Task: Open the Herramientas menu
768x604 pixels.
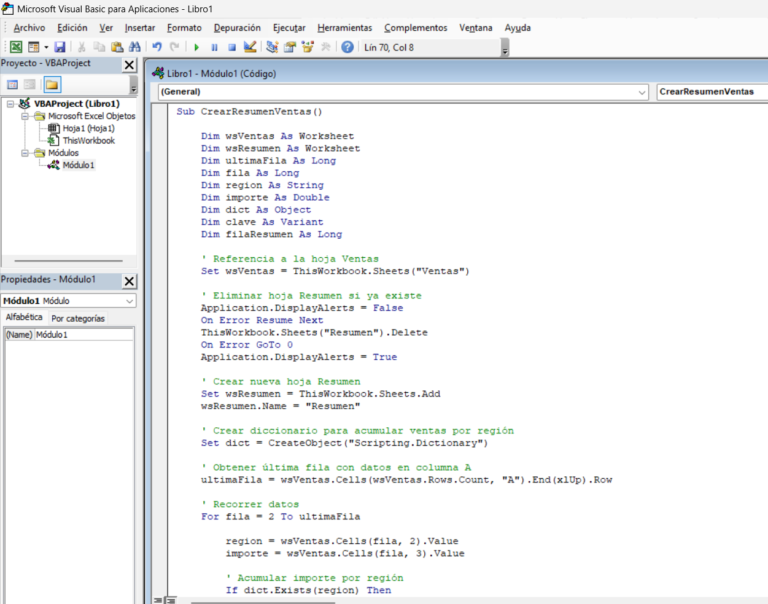Action: [x=345, y=28]
